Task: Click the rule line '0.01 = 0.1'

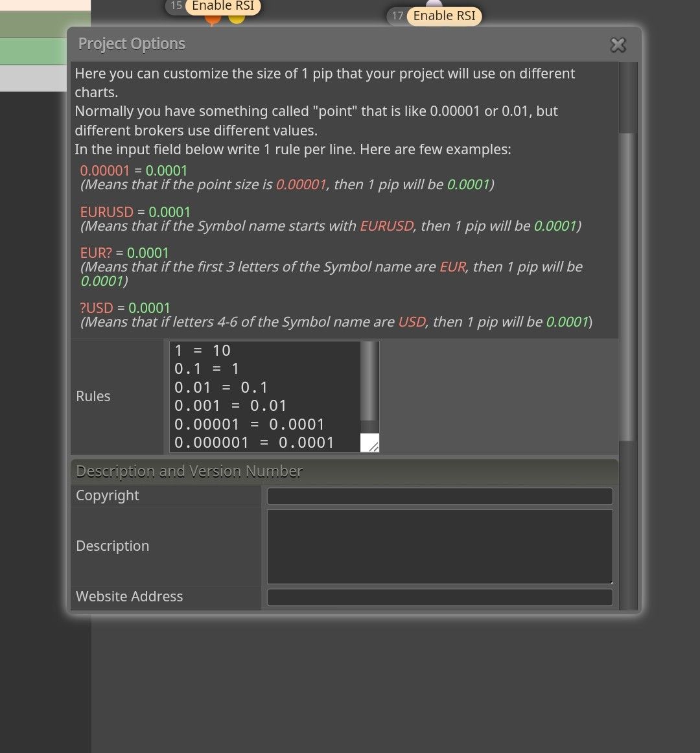Action: click(x=221, y=388)
